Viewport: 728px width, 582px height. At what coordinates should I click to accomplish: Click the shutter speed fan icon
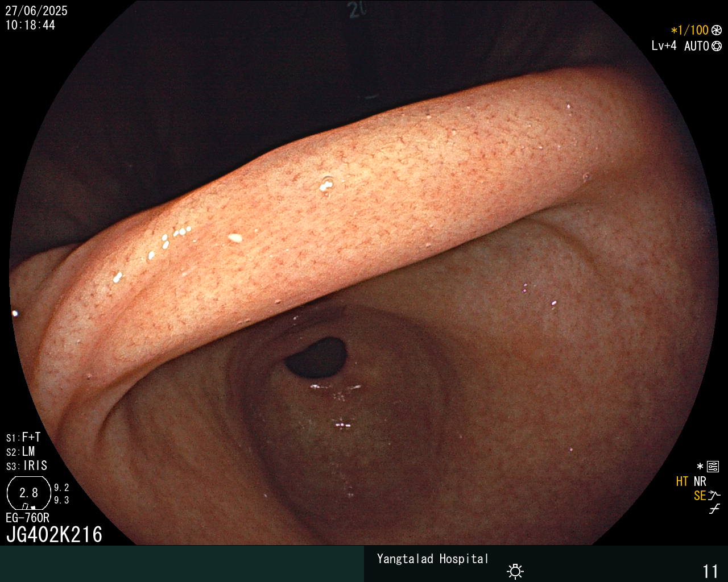[x=717, y=31]
